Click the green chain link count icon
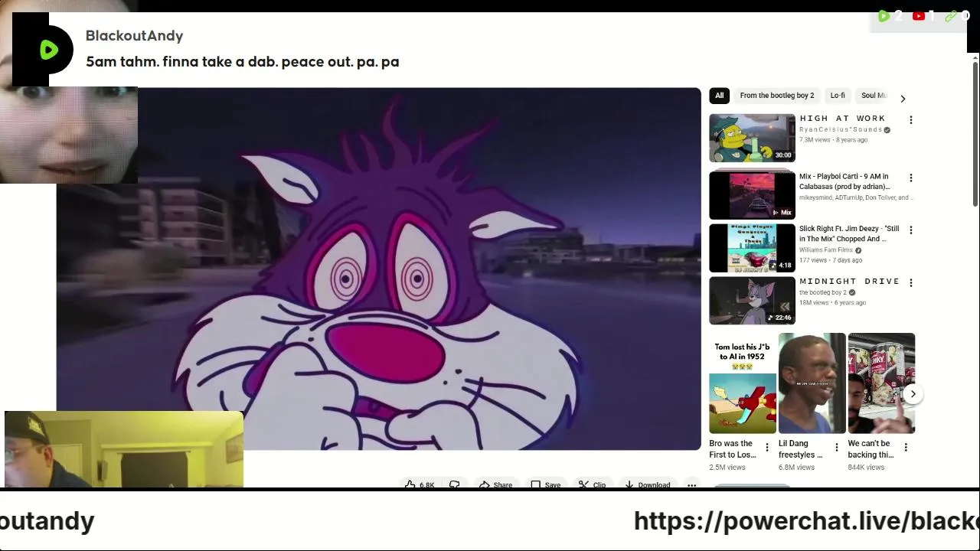 [x=950, y=16]
